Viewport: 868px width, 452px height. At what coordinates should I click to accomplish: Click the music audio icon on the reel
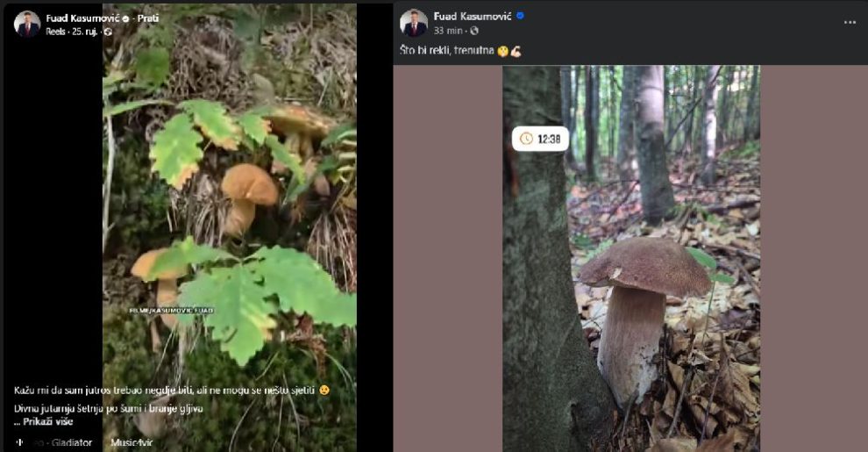click(x=20, y=442)
